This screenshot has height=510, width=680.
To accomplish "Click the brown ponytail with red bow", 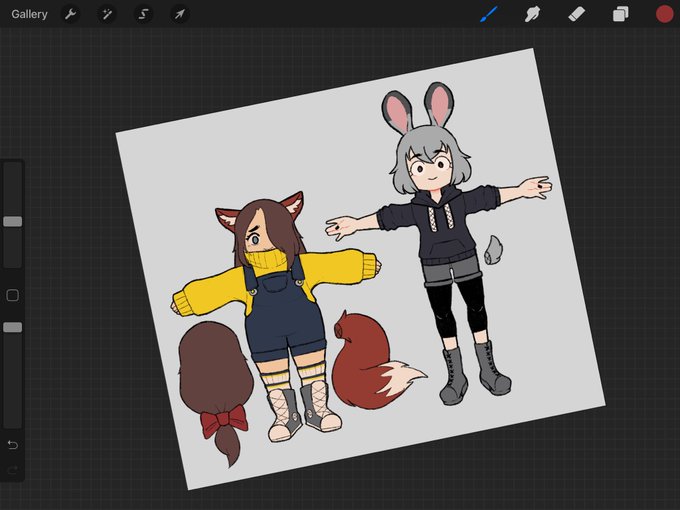I will click(x=216, y=392).
